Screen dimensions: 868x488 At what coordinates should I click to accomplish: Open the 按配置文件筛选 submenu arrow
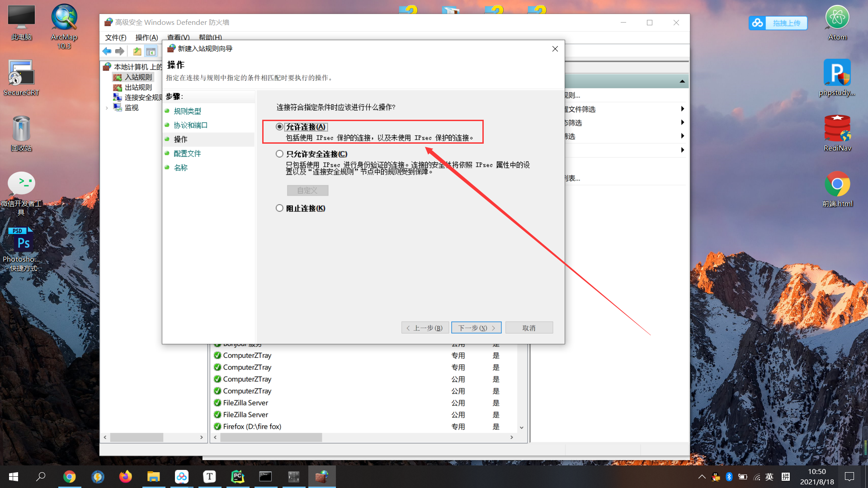682,108
